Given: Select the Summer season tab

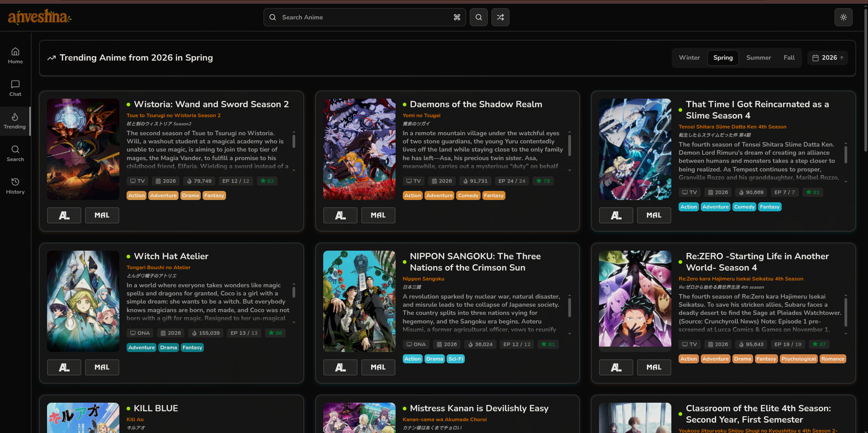Looking at the screenshot, I should coord(758,57).
